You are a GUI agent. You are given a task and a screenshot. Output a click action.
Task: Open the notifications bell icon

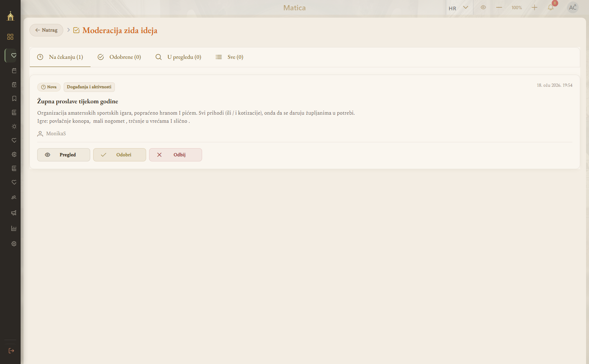pos(551,7)
